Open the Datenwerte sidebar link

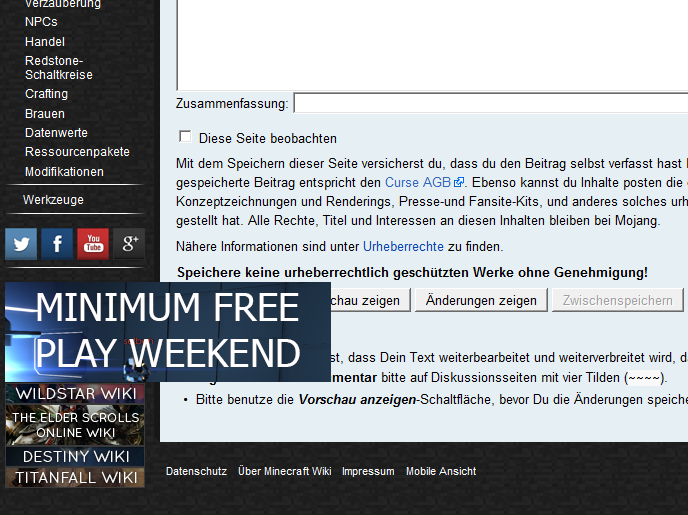[x=56, y=132]
